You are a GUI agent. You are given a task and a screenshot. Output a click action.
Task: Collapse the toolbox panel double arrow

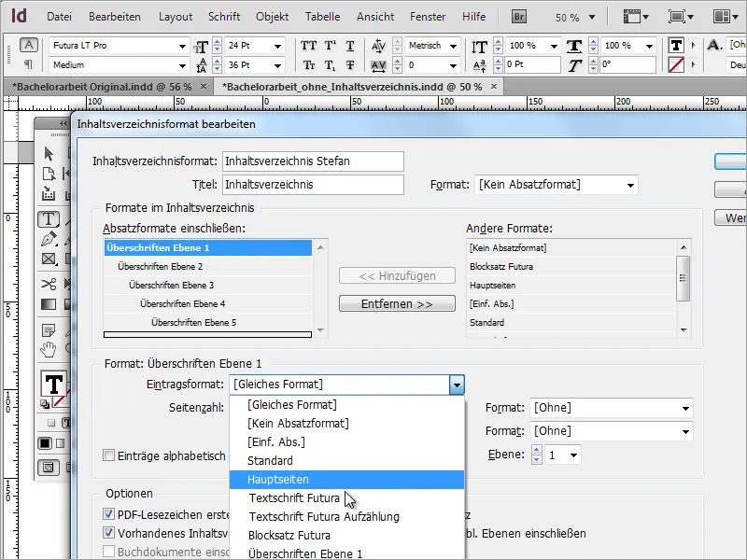coord(63,124)
